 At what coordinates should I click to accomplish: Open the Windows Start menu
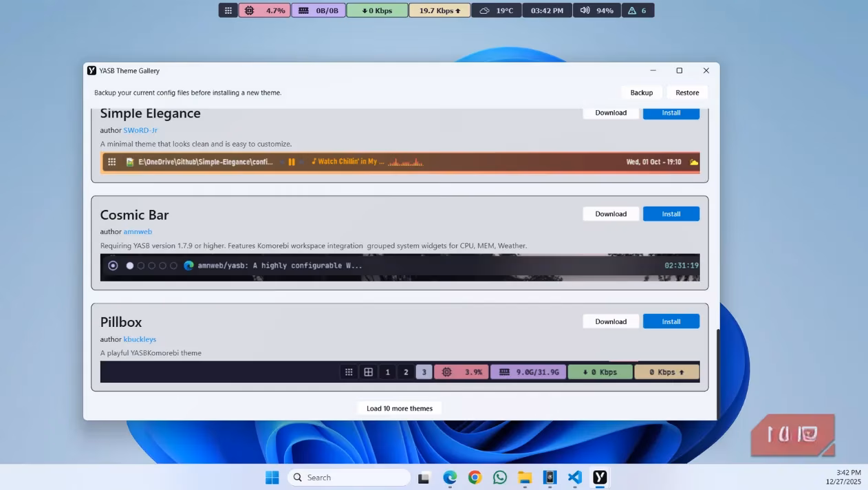point(272,477)
